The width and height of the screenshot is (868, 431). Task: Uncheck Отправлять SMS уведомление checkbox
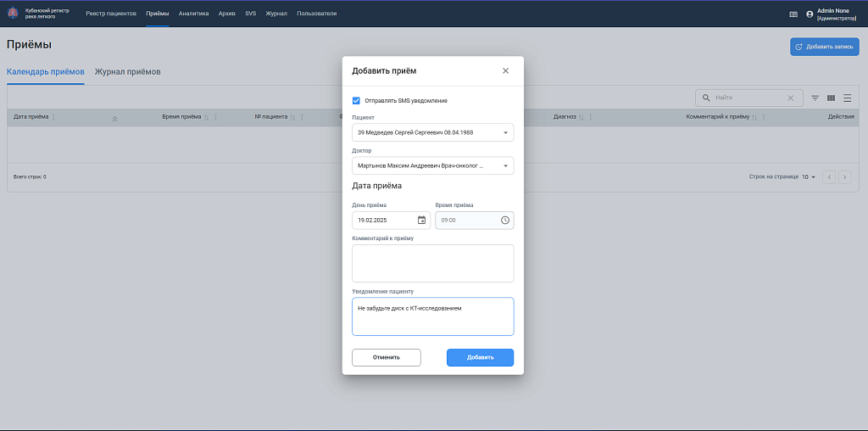tap(356, 100)
